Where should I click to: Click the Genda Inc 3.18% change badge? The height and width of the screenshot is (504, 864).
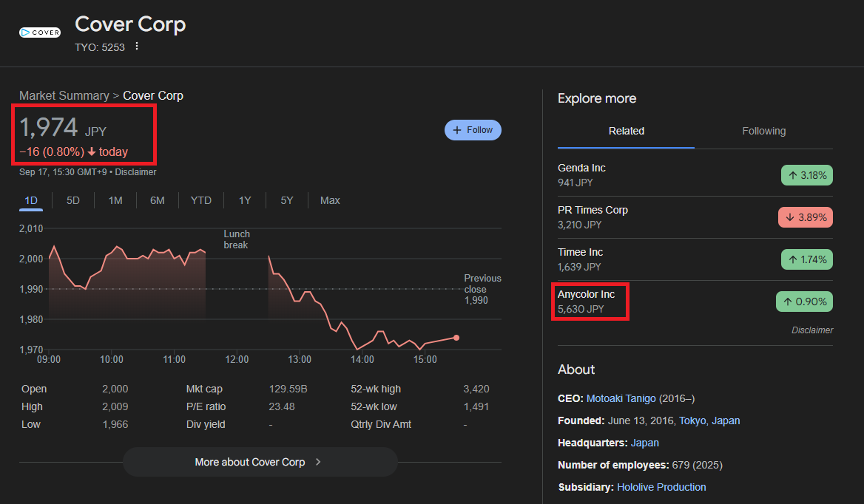coord(806,175)
